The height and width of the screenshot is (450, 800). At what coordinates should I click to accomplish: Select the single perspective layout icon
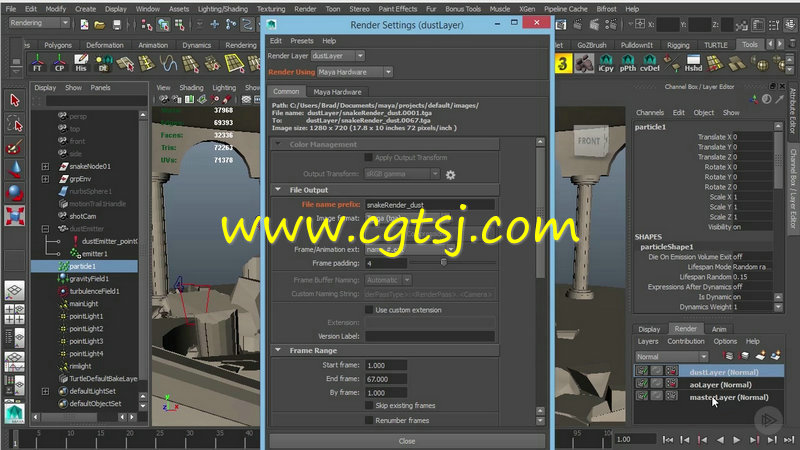pyautogui.click(x=14, y=291)
